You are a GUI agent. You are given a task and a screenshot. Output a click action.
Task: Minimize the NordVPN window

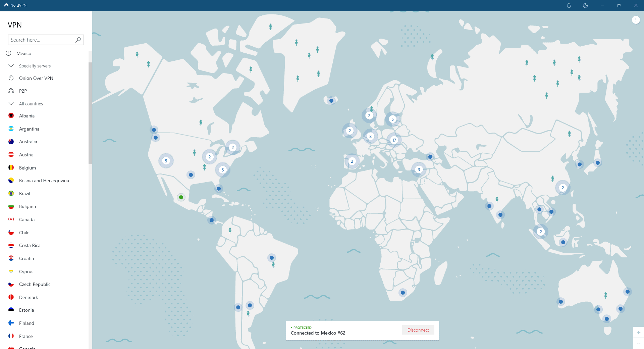602,5
